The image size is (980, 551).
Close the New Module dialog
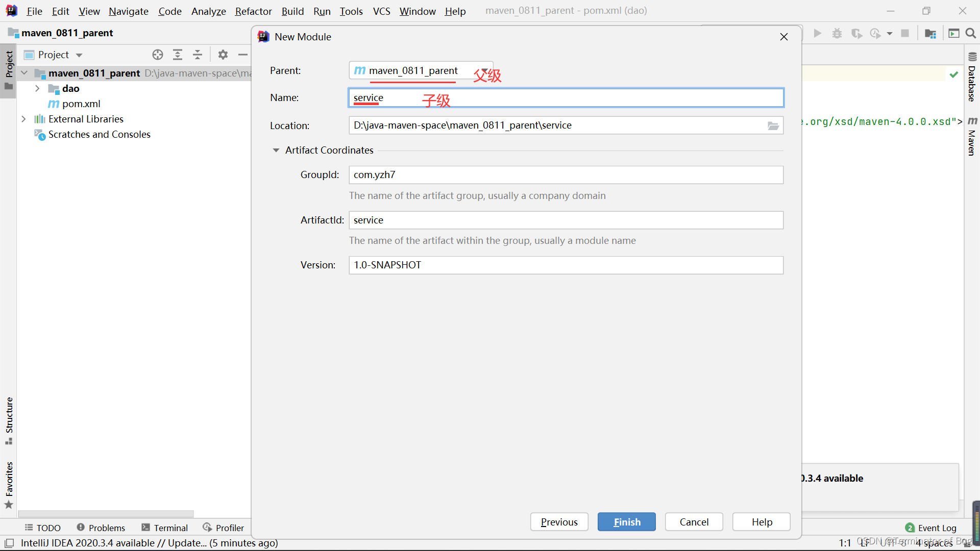point(784,37)
